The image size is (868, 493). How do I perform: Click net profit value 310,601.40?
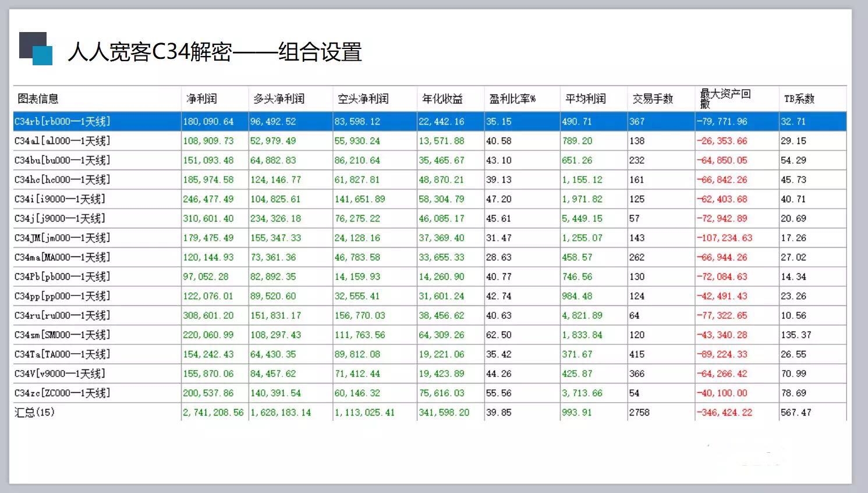click(x=208, y=219)
